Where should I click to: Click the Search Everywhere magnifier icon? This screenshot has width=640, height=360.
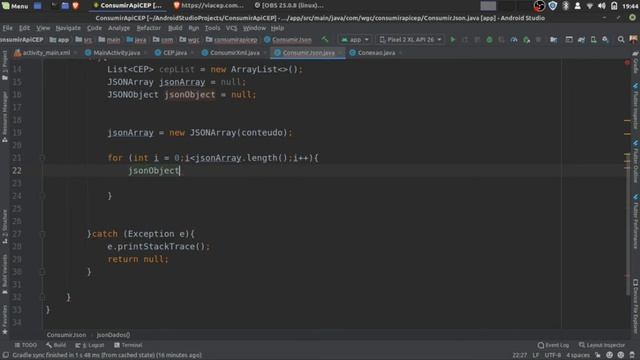621,40
